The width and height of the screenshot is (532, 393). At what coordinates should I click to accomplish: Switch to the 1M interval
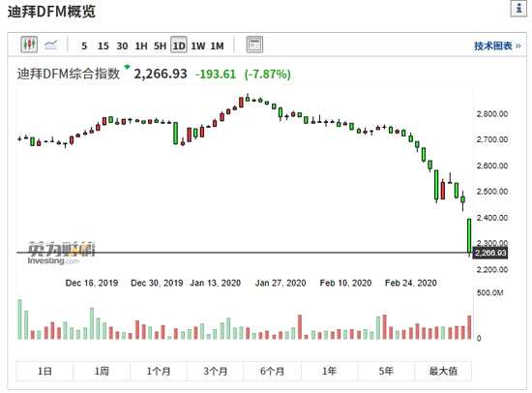[217, 45]
